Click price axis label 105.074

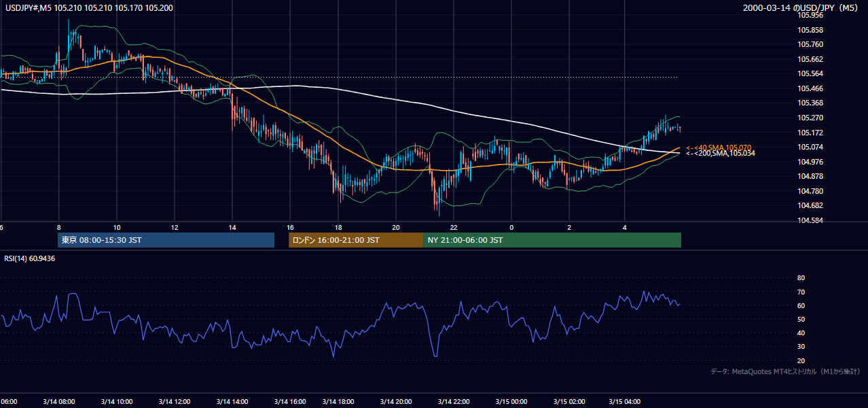pyautogui.click(x=811, y=147)
